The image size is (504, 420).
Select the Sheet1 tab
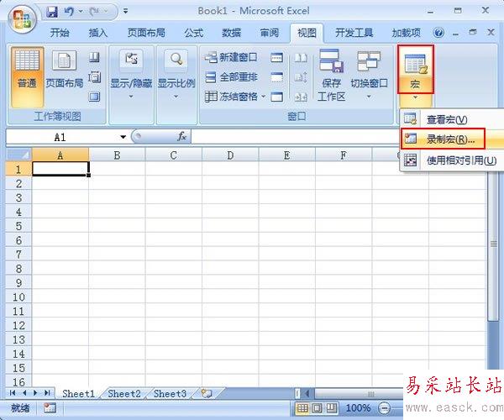tap(78, 394)
